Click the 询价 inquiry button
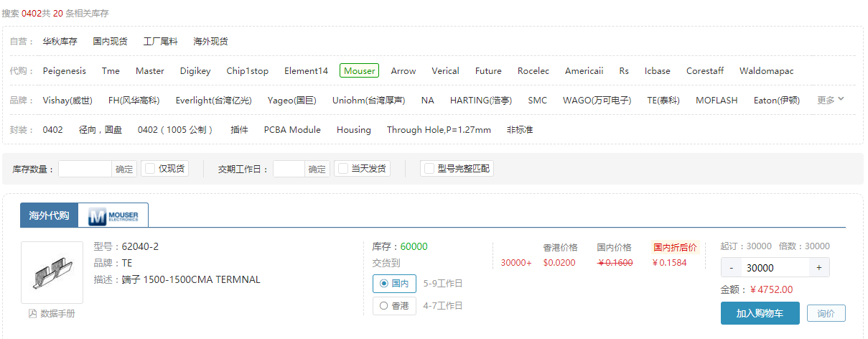This screenshot has width=868, height=339. [x=826, y=314]
